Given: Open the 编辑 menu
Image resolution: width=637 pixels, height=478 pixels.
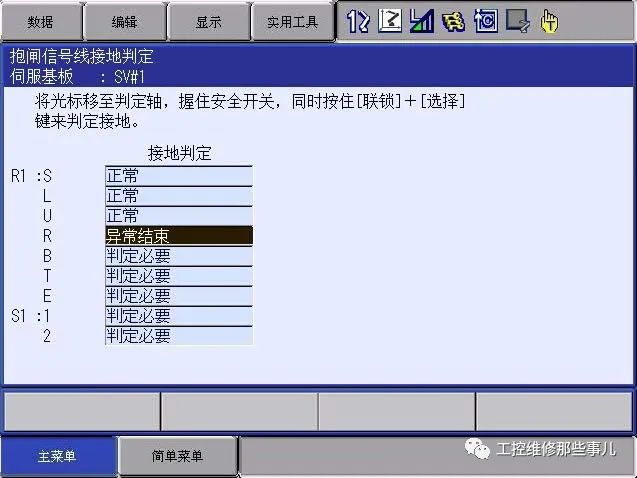Looking at the screenshot, I should click(125, 22).
